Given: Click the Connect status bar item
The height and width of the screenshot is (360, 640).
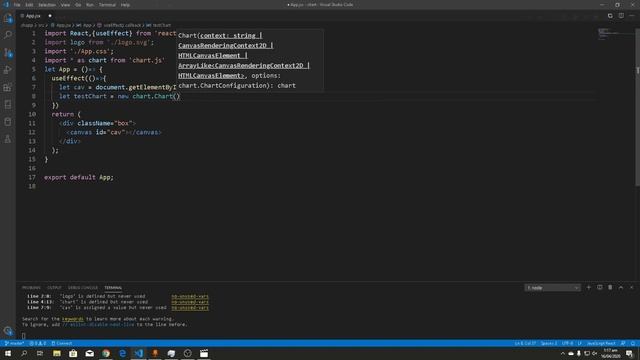Looking at the screenshot, I should (x=62, y=343).
